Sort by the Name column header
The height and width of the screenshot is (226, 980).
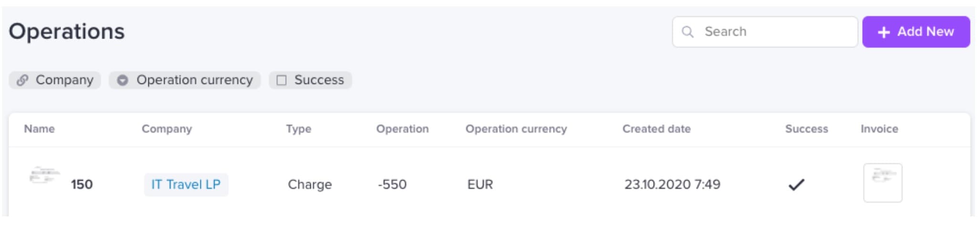point(39,129)
